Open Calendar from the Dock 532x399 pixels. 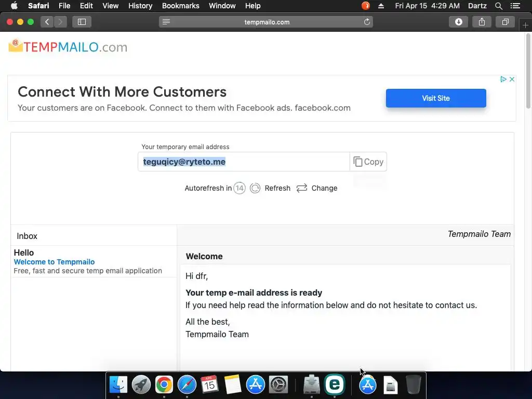pos(209,385)
